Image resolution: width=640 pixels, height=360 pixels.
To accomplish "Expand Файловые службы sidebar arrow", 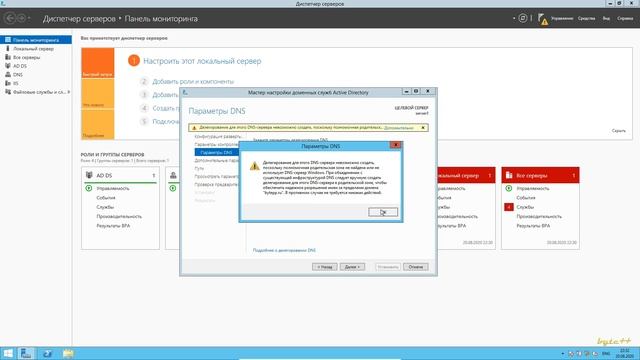I will [69, 92].
